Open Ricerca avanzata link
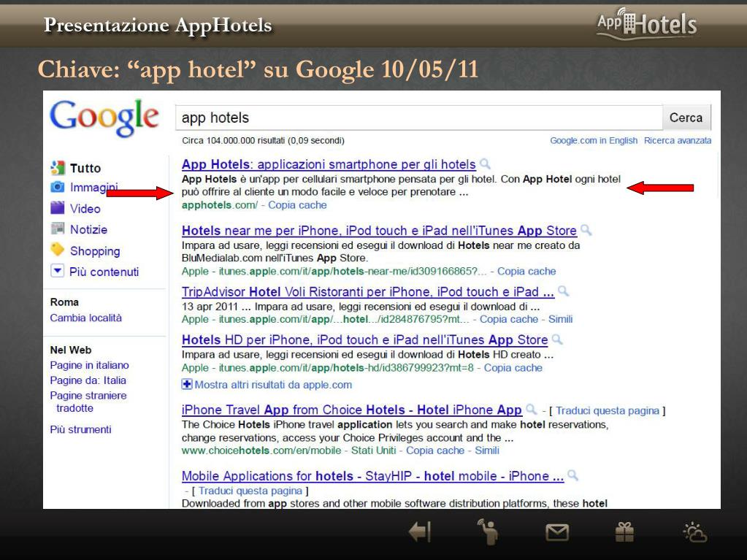Image resolution: width=747 pixels, height=560 pixels. (x=678, y=140)
